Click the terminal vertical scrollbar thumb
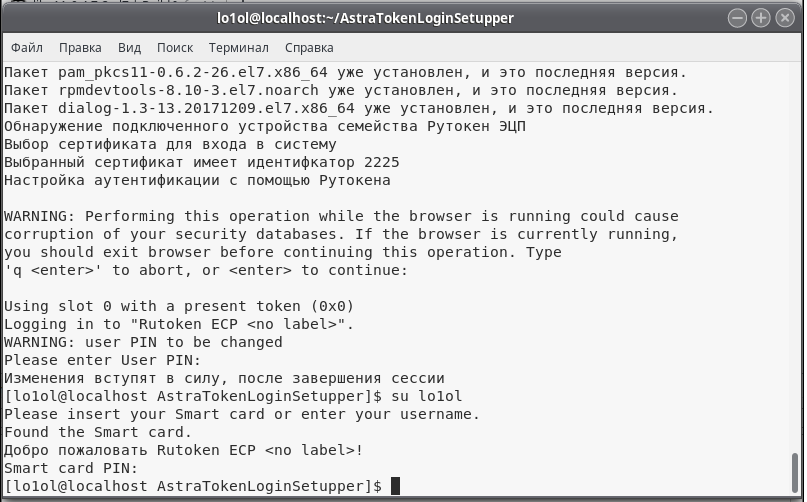Viewport: 807px width, 502px height. pos(795,473)
